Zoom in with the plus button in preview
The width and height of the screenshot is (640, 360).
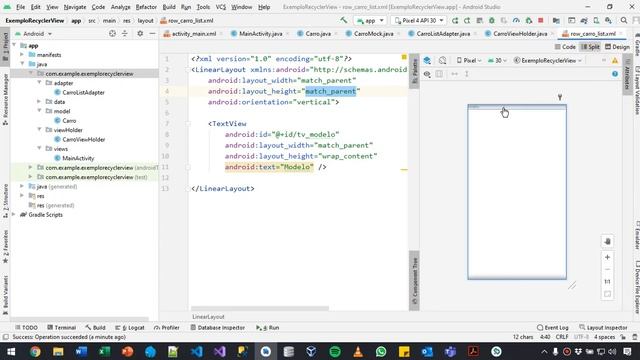pos(607,257)
